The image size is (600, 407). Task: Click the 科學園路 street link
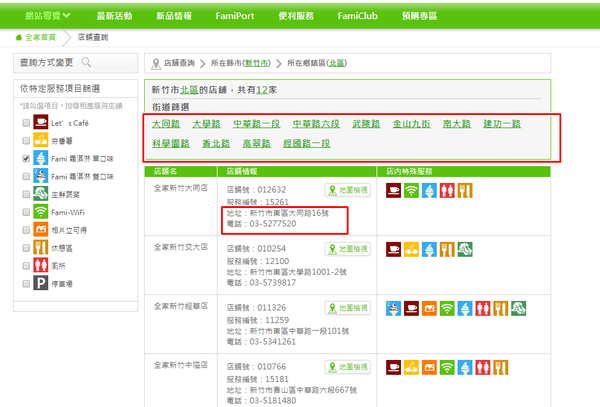point(171,143)
